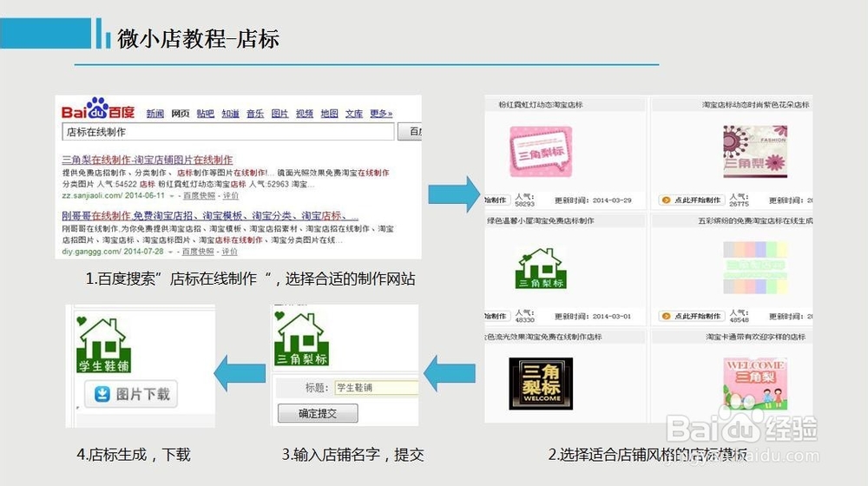This screenshot has width=868, height=486.
Task: Click the partially visible Baidu search button
Action: (x=411, y=132)
